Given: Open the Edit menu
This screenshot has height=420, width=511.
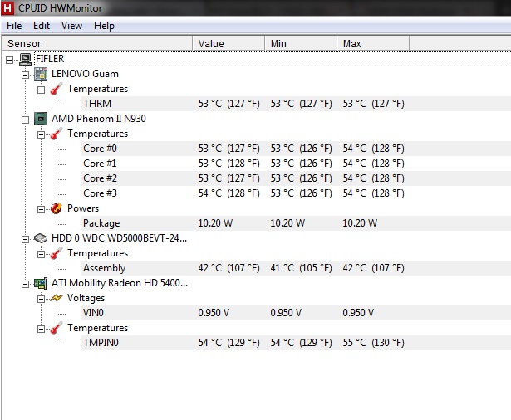Looking at the screenshot, I should click(42, 26).
